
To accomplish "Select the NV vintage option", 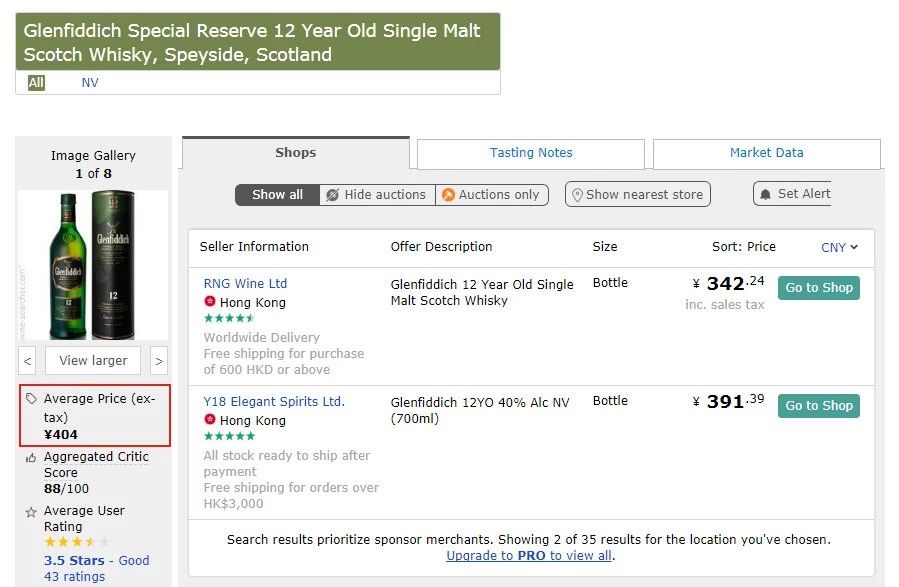I will click(90, 83).
